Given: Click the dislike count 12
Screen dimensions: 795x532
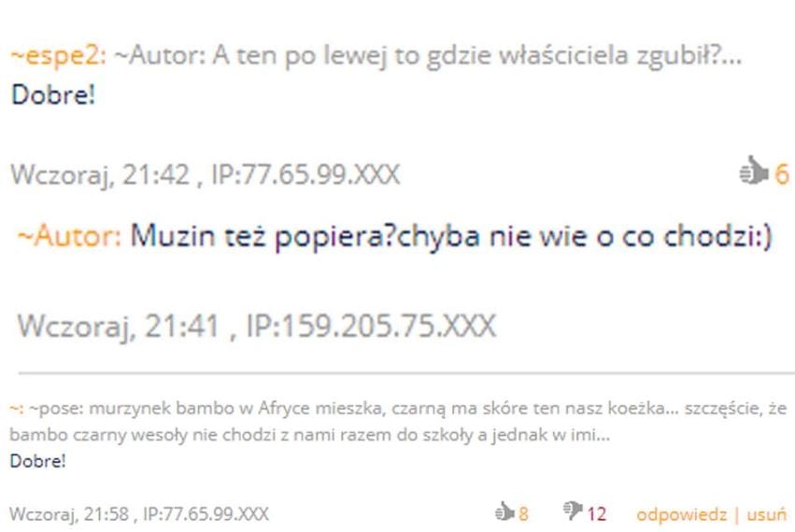Looking at the screenshot, I should click(x=596, y=514).
